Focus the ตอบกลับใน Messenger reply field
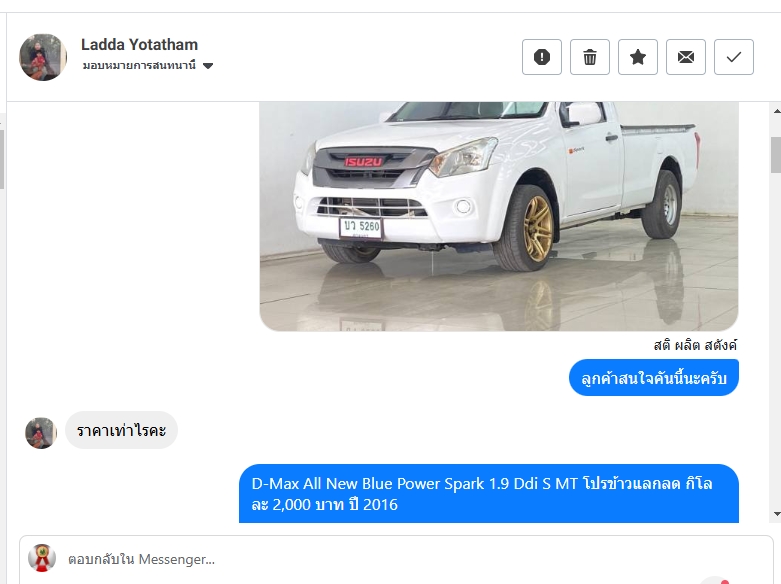This screenshot has height=584, width=781. (x=396, y=560)
